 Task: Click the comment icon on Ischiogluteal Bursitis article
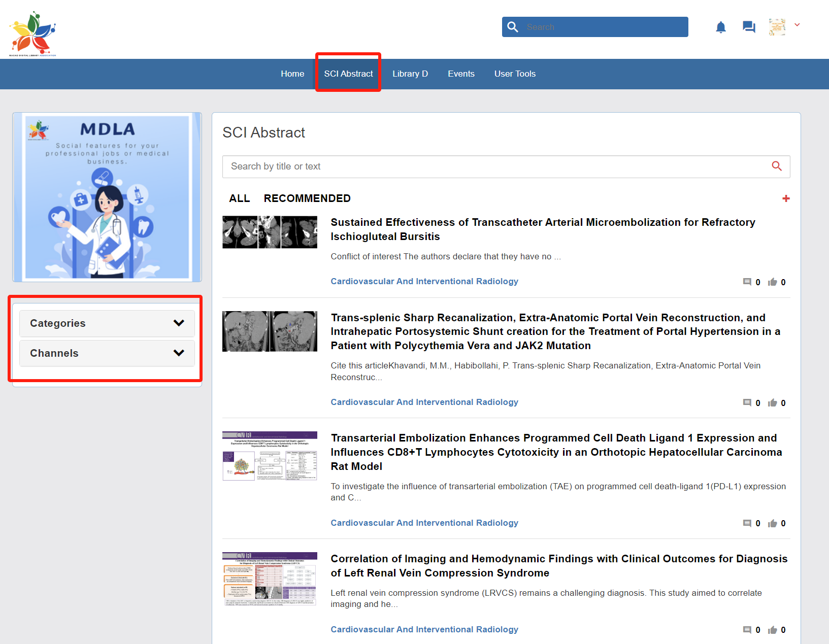pyautogui.click(x=747, y=282)
